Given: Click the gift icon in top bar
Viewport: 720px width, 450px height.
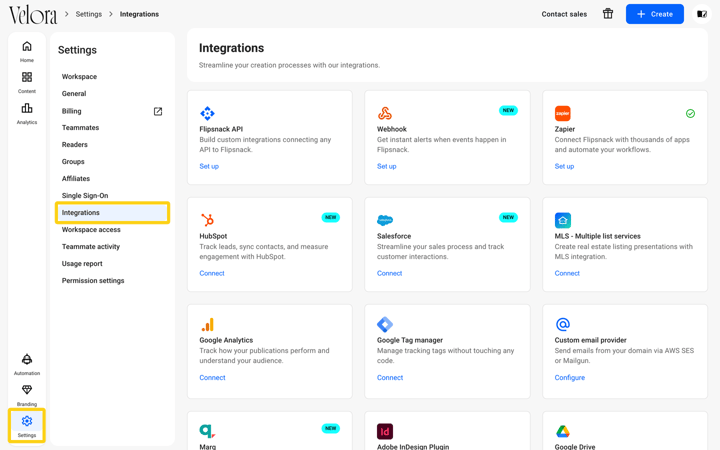Looking at the screenshot, I should (608, 14).
